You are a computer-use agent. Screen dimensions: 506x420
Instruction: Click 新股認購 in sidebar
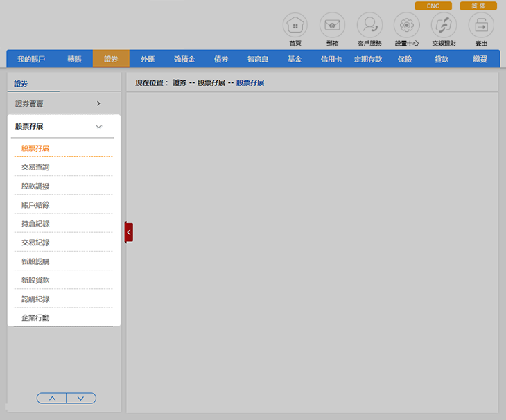(x=35, y=261)
